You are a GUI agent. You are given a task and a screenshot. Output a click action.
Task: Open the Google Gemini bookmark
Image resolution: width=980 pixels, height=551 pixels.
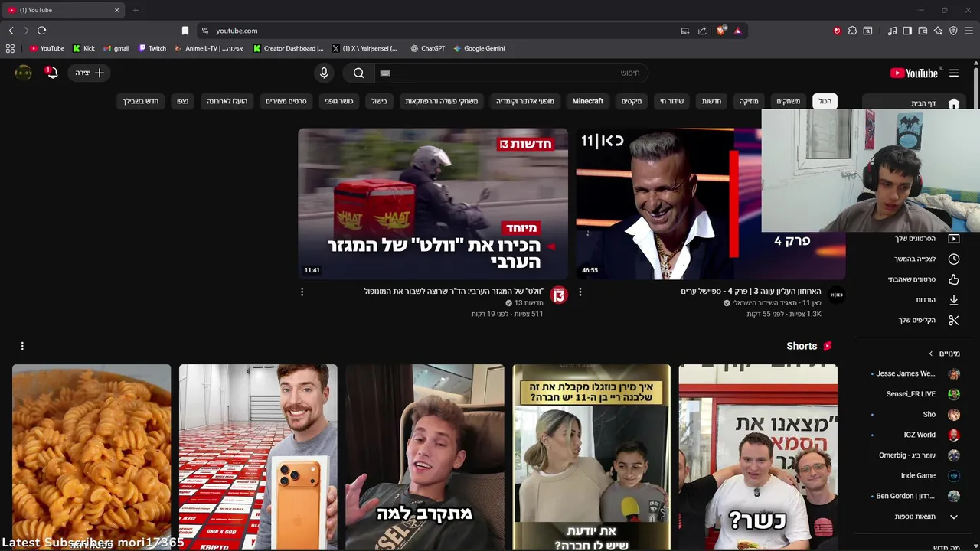point(479,48)
